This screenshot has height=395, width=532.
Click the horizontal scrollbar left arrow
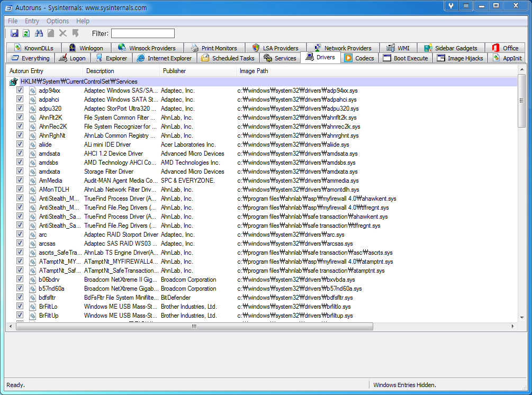point(11,326)
